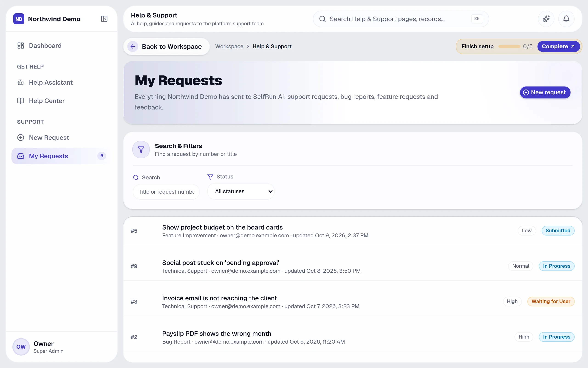Open the AI sparkle assistant icon

click(x=546, y=19)
